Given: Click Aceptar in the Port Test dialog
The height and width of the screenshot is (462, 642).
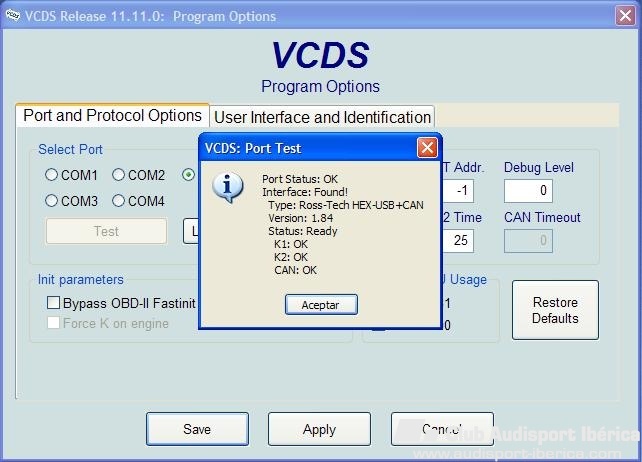Looking at the screenshot, I should coord(321,305).
